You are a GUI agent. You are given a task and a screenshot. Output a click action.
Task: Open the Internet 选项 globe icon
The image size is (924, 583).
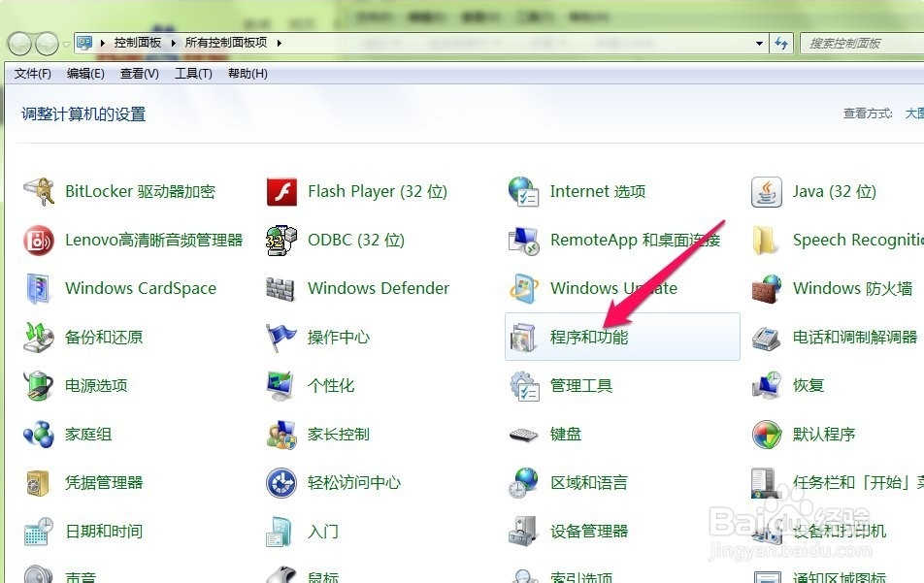tap(524, 192)
